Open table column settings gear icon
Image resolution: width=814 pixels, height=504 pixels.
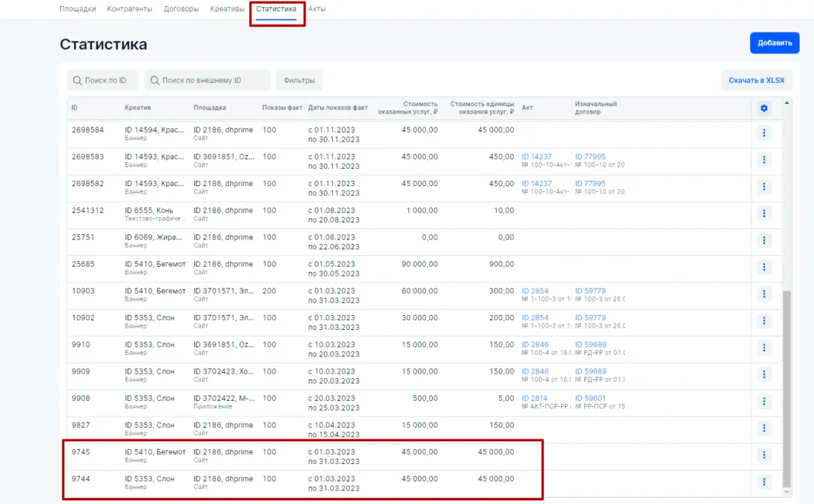[x=764, y=108]
